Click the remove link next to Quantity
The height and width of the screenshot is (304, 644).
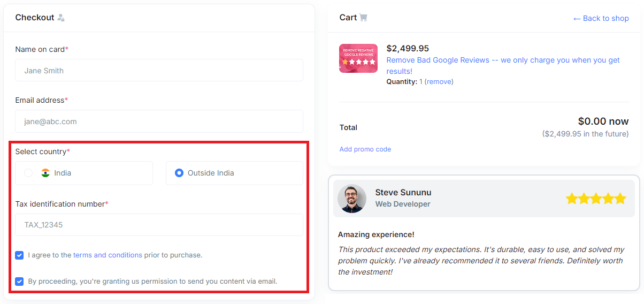point(439,82)
